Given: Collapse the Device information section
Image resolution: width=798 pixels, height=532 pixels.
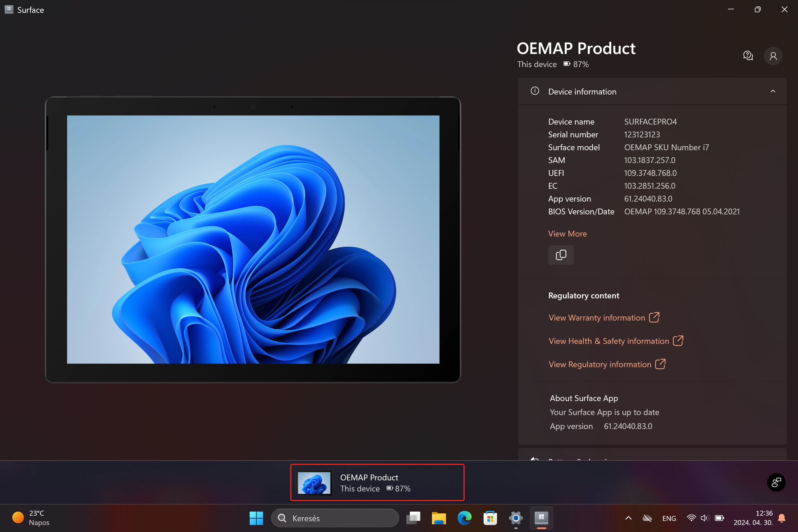Looking at the screenshot, I should coord(773,91).
